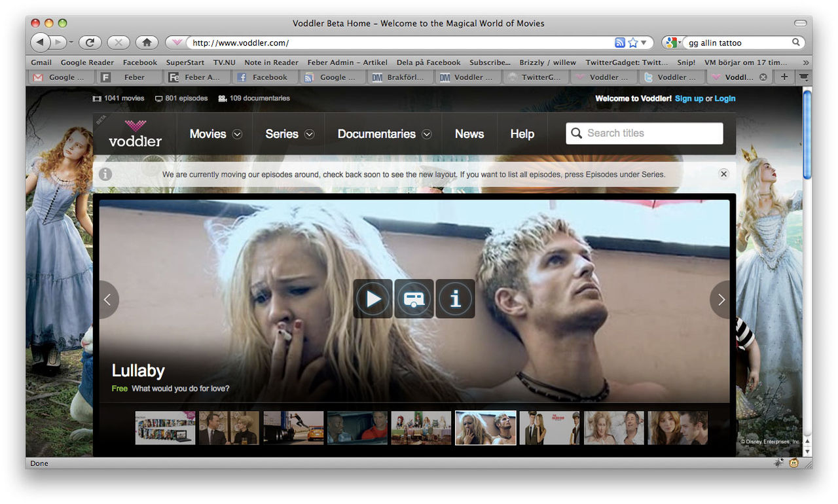Click the trailer icon on banner
Viewport: 838px width, 504px height.
click(414, 299)
